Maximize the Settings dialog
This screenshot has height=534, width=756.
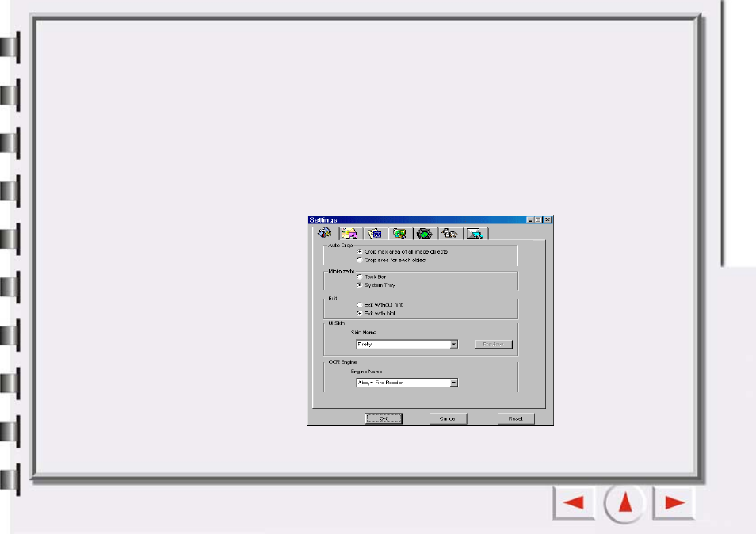(x=539, y=219)
